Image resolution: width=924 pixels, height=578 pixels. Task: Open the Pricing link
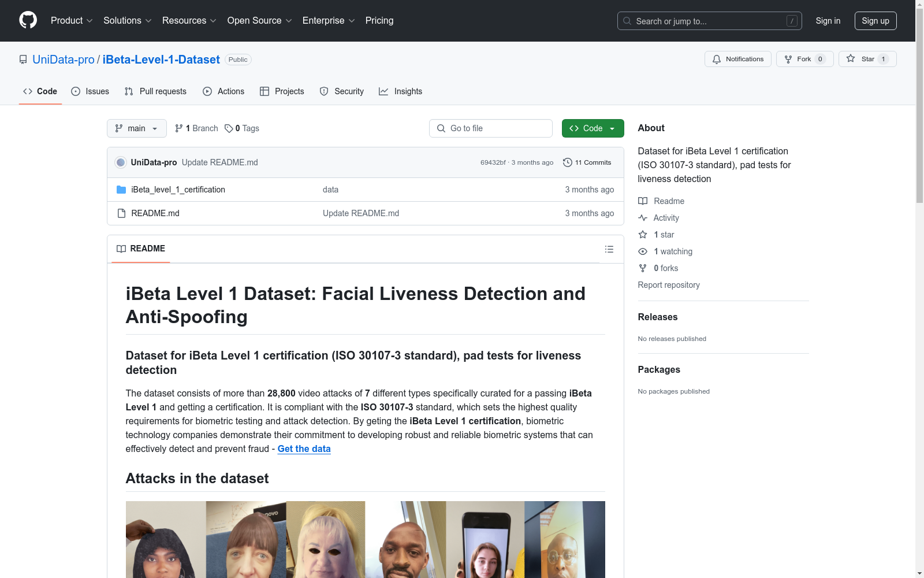click(x=379, y=21)
